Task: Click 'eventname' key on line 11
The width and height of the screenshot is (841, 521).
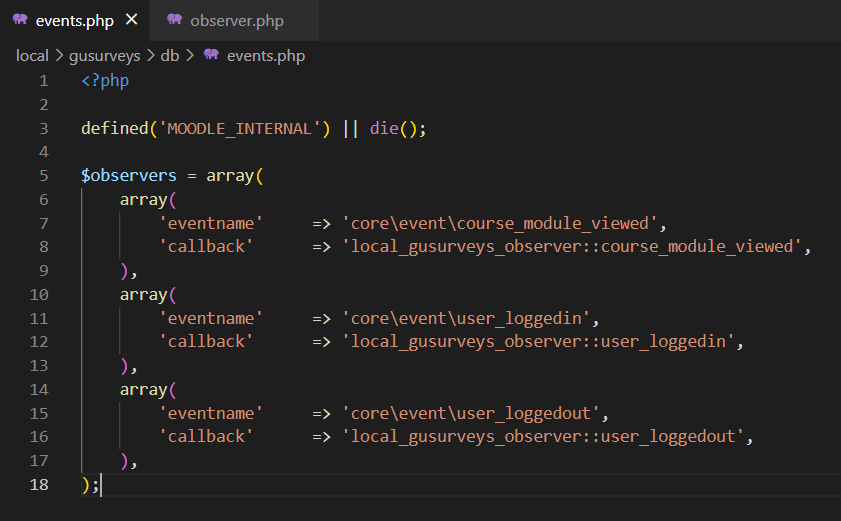Action: [211, 318]
